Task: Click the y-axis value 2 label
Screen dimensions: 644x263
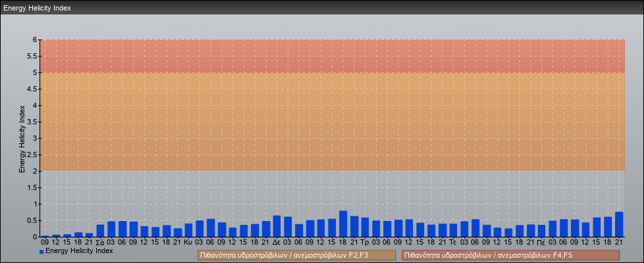Action: point(36,171)
